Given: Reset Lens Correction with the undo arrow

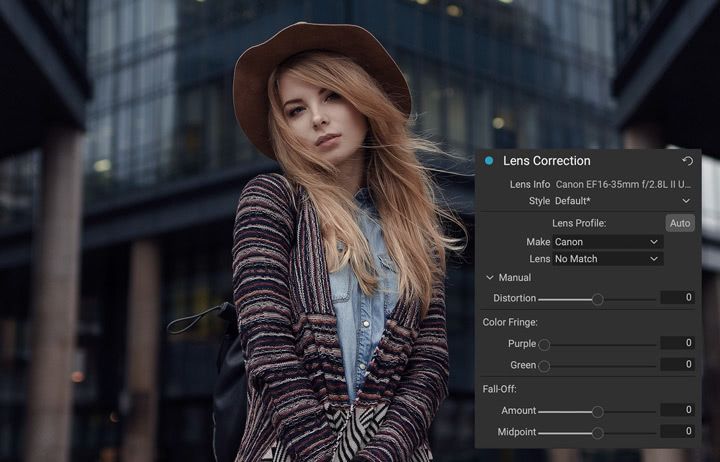Looking at the screenshot, I should tap(687, 161).
